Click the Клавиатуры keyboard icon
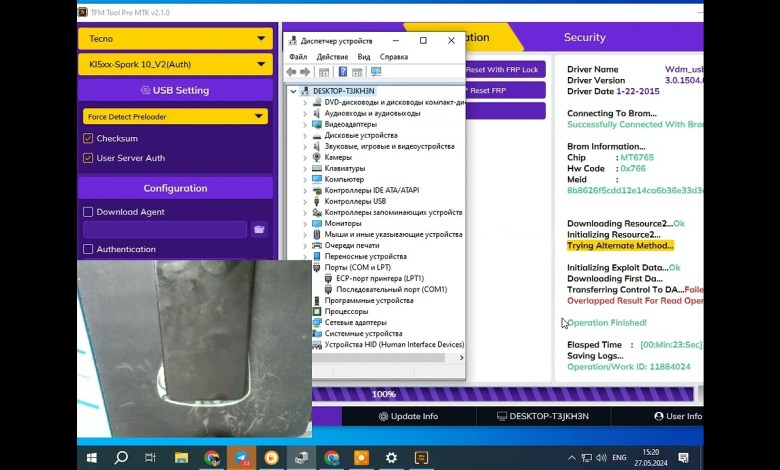The image size is (780, 470). coord(316,168)
